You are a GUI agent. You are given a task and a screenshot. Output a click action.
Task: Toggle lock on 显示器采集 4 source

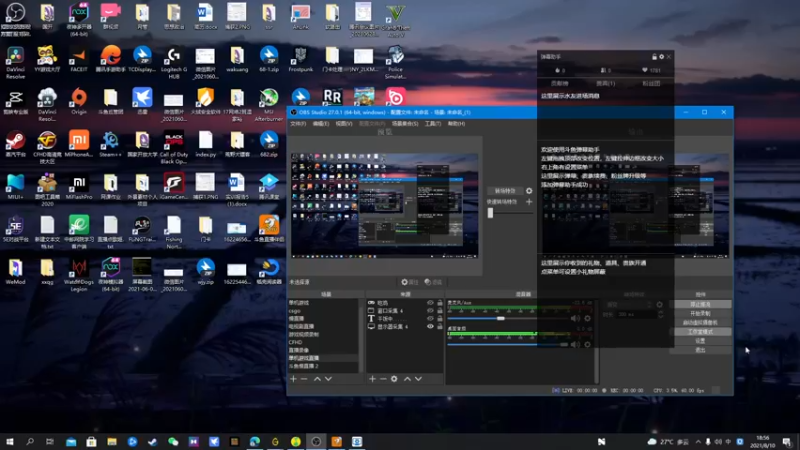tap(440, 327)
